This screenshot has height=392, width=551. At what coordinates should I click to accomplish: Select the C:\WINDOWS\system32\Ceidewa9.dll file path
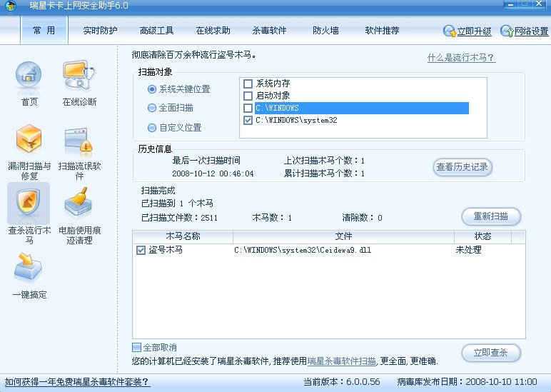[x=303, y=250]
